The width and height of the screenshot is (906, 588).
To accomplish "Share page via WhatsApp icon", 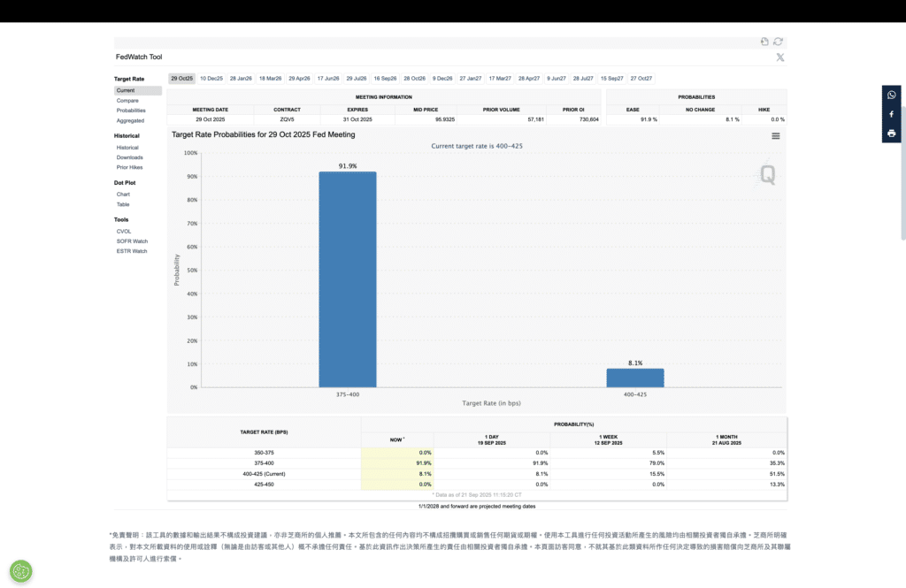I will 891,95.
